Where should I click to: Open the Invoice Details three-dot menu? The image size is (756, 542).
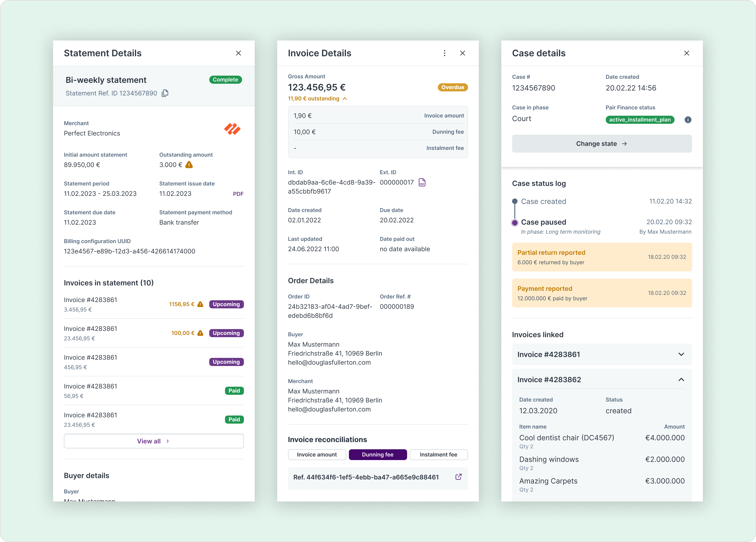click(x=444, y=53)
